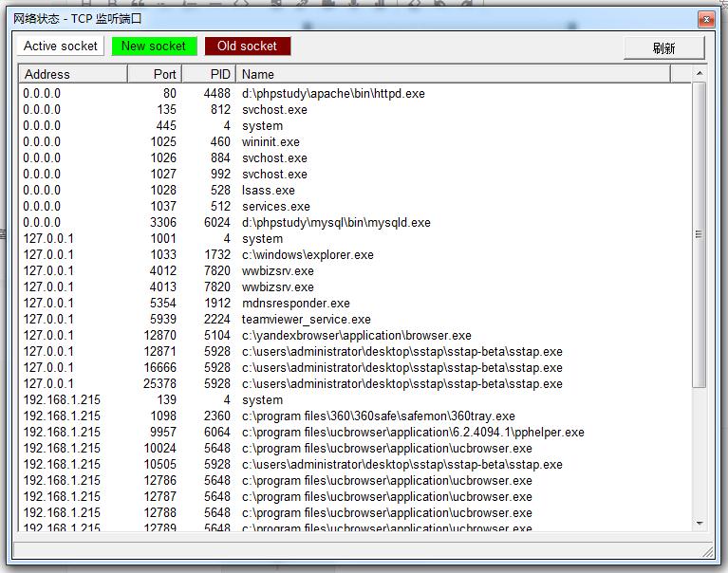Select the services.exe row
This screenshot has width=728, height=573.
point(355,206)
